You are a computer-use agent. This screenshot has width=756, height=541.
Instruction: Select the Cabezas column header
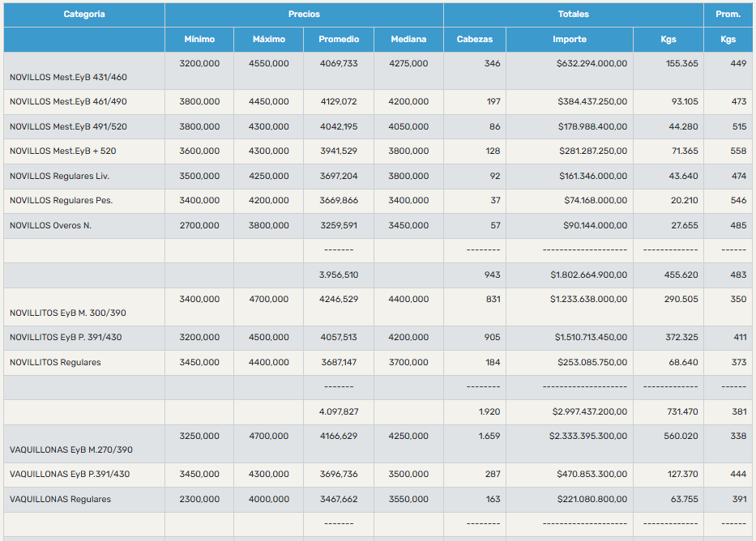tap(474, 40)
